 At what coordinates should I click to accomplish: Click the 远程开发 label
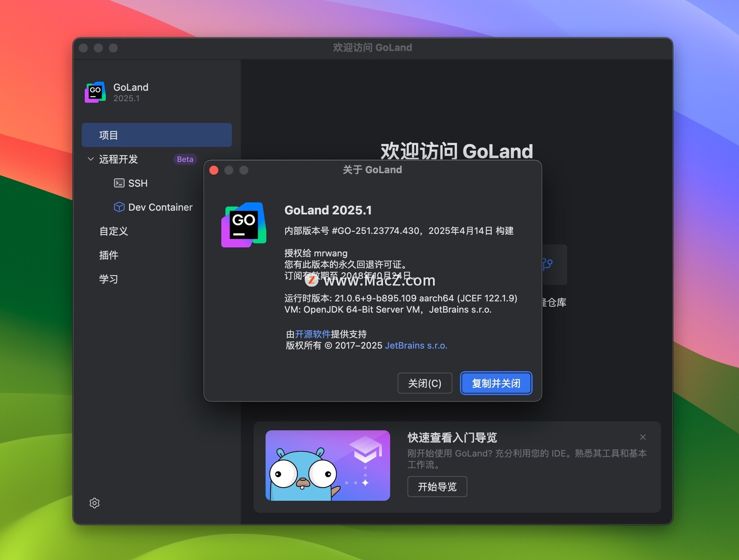click(x=118, y=159)
